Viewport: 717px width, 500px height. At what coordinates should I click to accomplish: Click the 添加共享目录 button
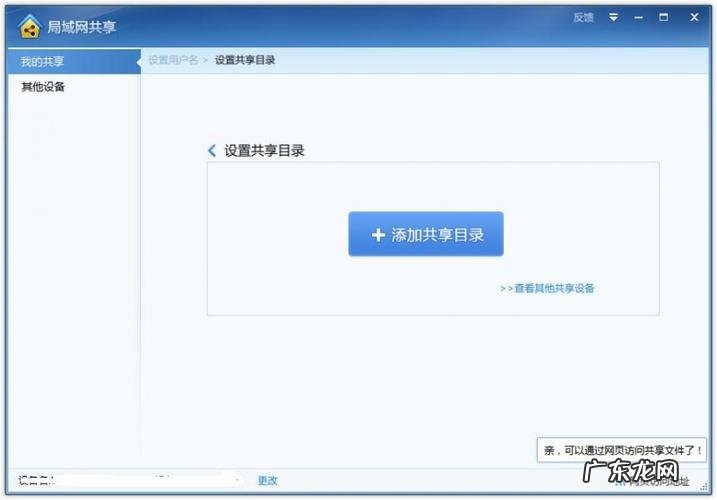(426, 234)
